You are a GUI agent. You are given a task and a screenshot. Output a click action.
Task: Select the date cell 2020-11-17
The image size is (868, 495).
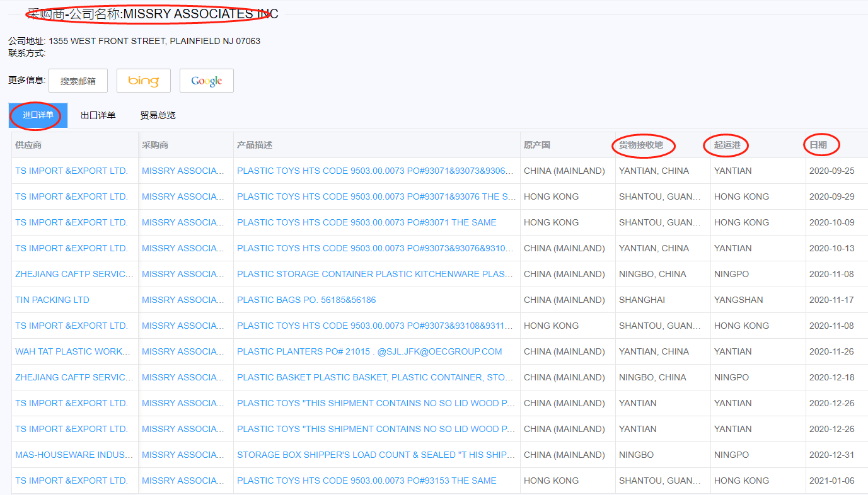(x=832, y=300)
